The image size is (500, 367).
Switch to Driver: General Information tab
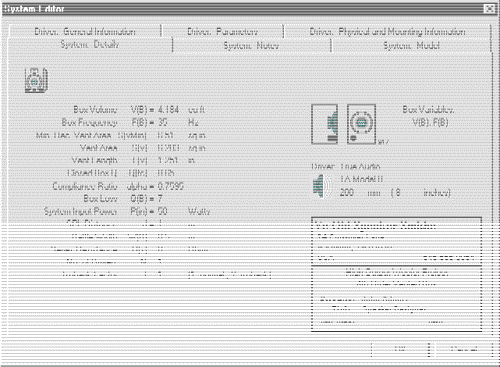(85, 32)
